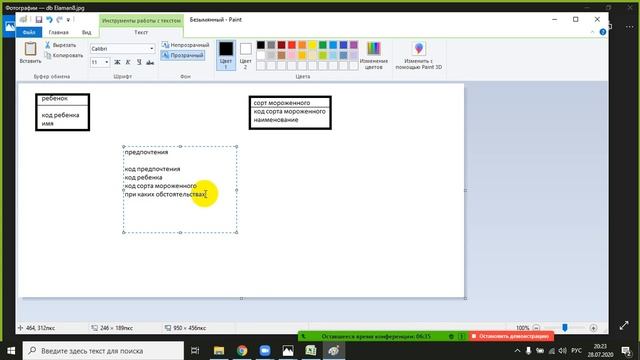Click the Redo arrow in quick access toolbar
Viewport: 640px width, 360px height.
click(x=60, y=20)
